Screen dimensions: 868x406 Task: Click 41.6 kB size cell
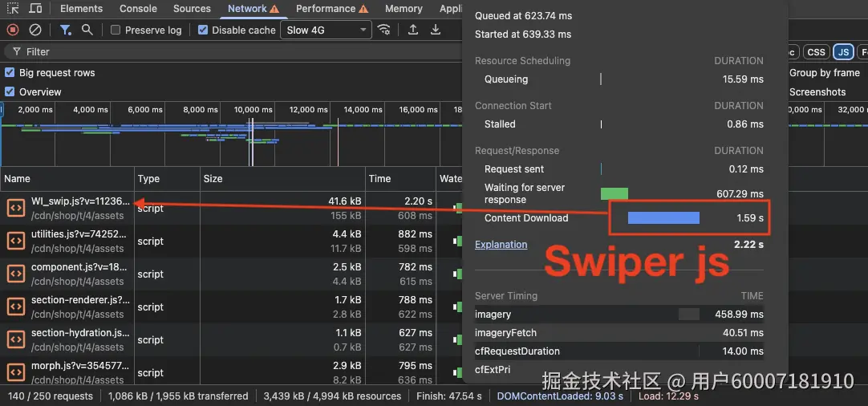344,201
